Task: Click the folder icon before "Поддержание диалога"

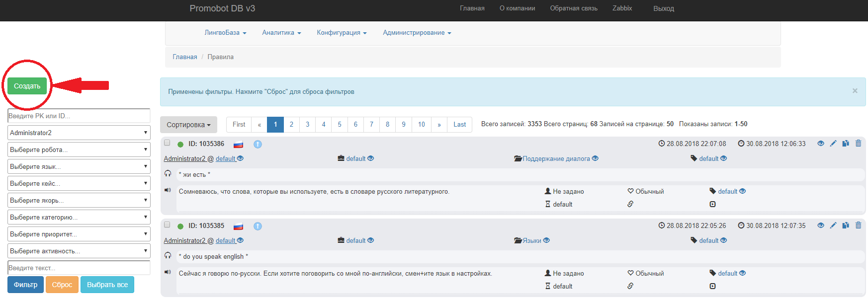Action: point(518,158)
